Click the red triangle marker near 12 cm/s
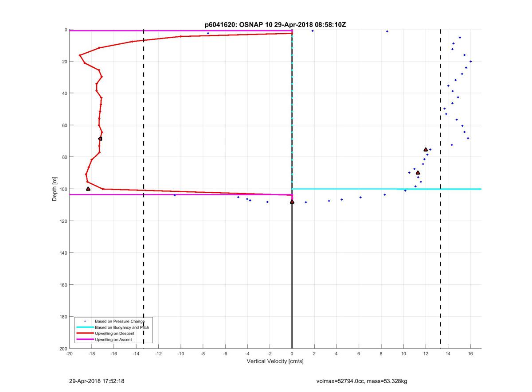 (x=426, y=150)
